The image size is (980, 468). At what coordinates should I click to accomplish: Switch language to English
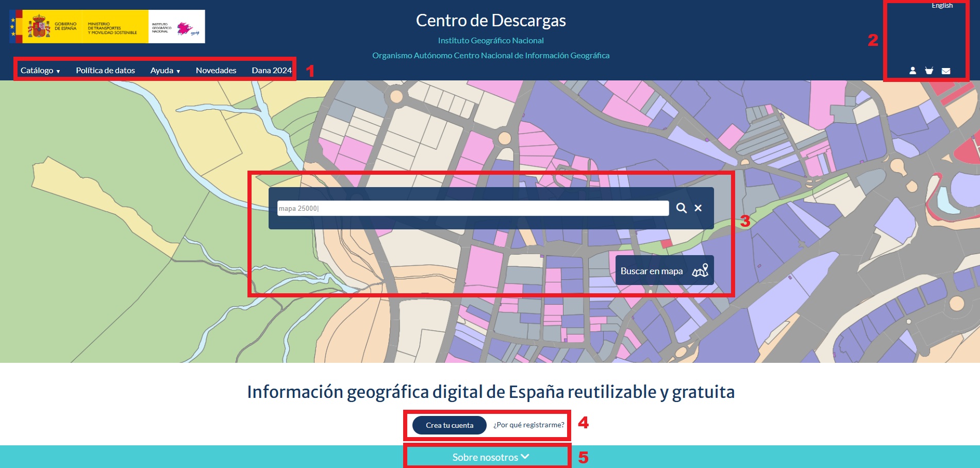[x=942, y=6]
